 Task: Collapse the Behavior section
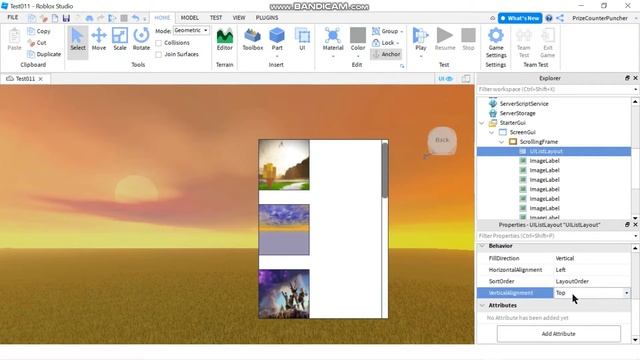pos(482,246)
